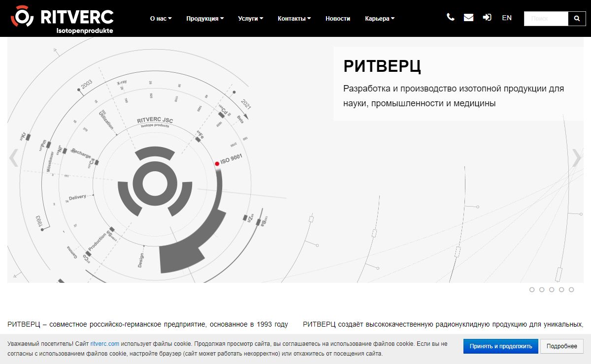Click the login arrow icon
The width and height of the screenshot is (591, 364).
point(487,17)
